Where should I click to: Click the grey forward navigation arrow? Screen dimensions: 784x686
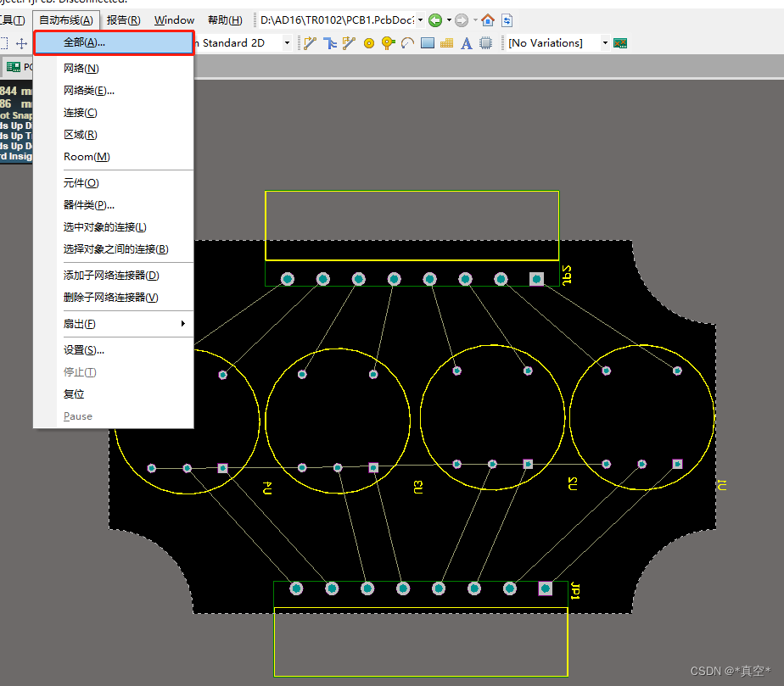click(462, 20)
